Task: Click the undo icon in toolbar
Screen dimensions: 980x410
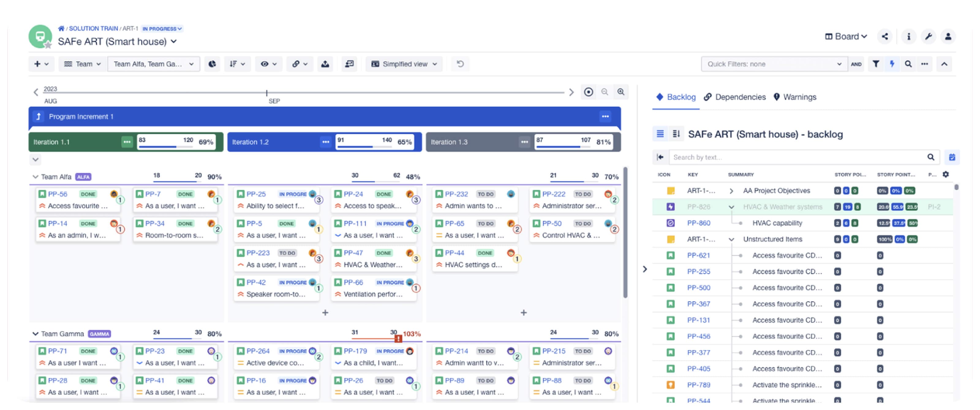Action: pyautogui.click(x=460, y=64)
